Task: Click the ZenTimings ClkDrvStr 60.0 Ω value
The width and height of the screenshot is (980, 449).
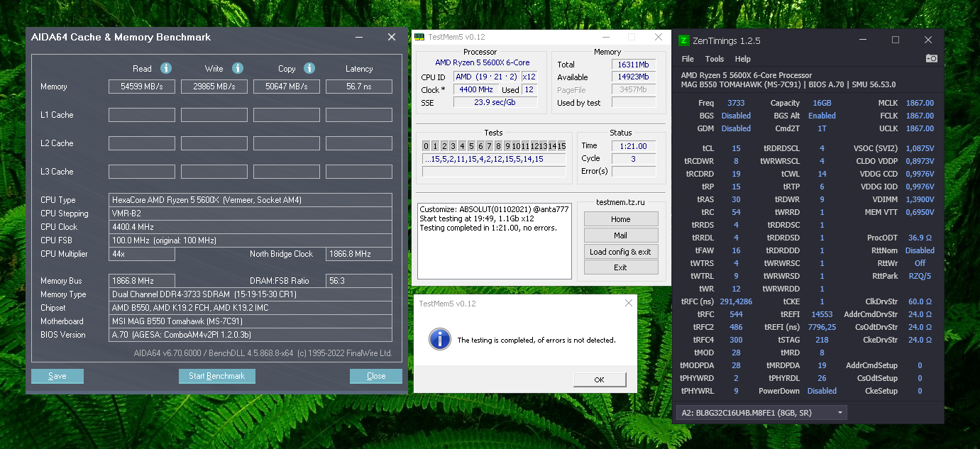Action: 920,301
